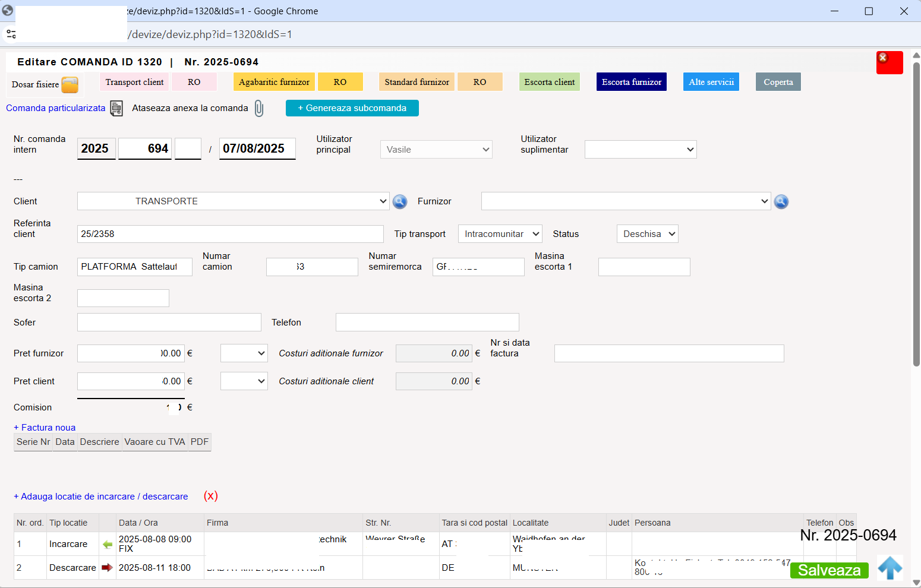Click the Tara si cod postal header
Image resolution: width=921 pixels, height=588 pixels.
click(475, 523)
